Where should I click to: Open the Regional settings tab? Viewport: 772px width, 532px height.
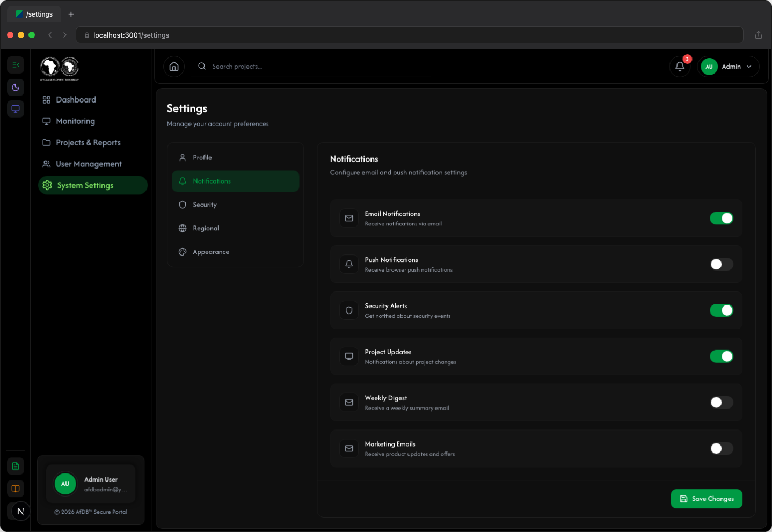pos(235,229)
